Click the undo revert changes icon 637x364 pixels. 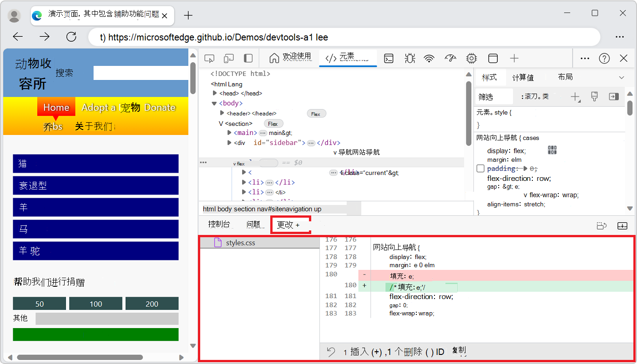click(331, 352)
